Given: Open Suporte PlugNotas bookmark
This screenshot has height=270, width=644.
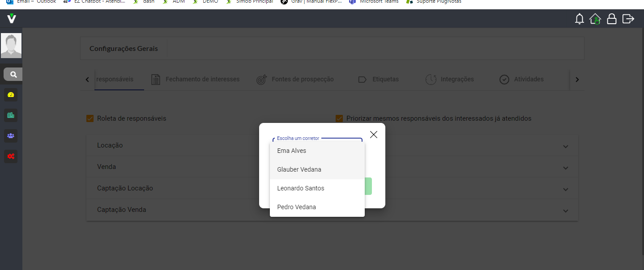Looking at the screenshot, I should [x=433, y=2].
